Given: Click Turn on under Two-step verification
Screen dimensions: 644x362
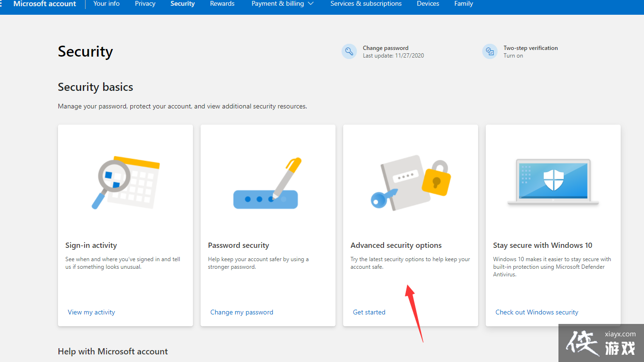Looking at the screenshot, I should (x=513, y=56).
